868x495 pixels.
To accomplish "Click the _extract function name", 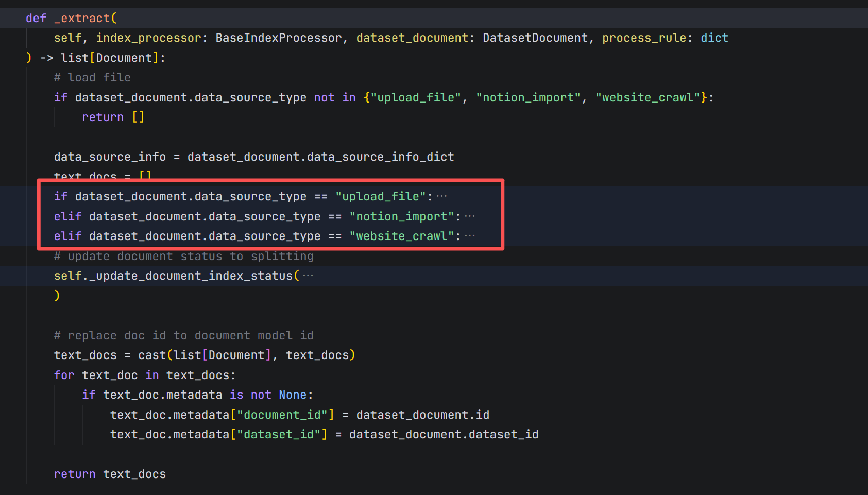I will tap(82, 18).
